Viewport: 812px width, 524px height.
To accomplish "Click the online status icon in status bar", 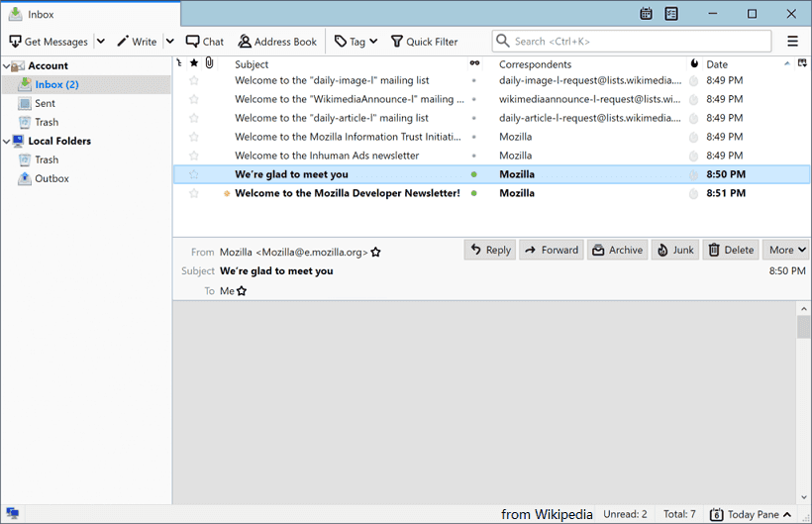I will (13, 514).
